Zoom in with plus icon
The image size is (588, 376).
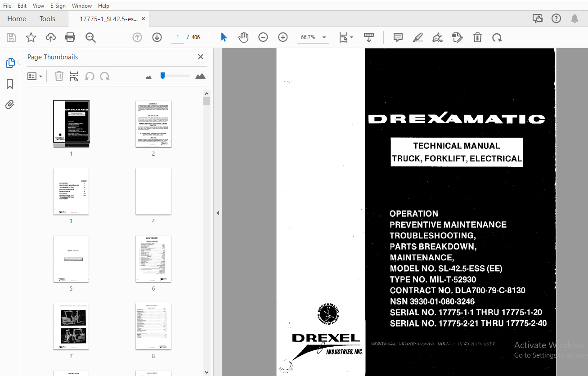pyautogui.click(x=283, y=37)
